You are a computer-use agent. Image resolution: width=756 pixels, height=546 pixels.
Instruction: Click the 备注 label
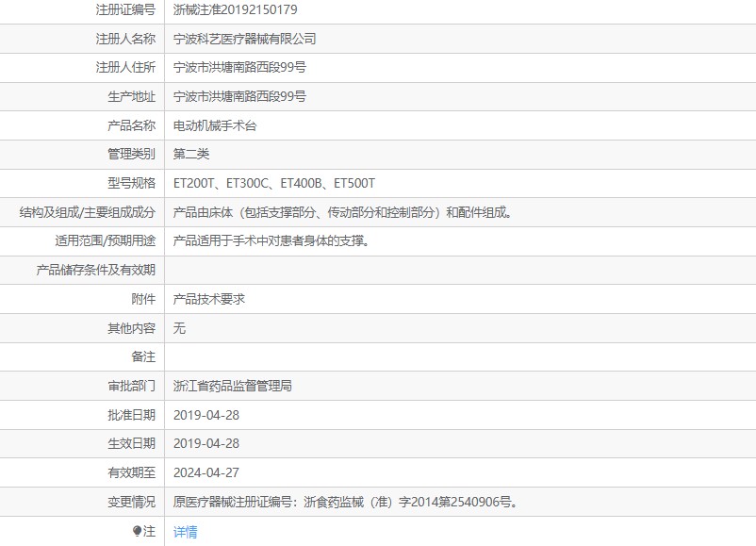[x=143, y=356]
